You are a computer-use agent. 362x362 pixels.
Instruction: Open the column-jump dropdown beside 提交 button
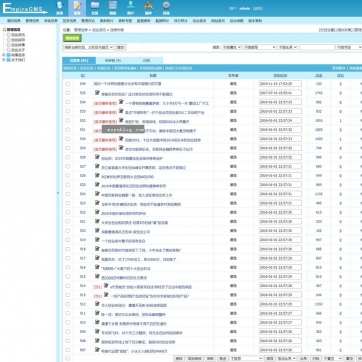pyautogui.click(x=89, y=47)
